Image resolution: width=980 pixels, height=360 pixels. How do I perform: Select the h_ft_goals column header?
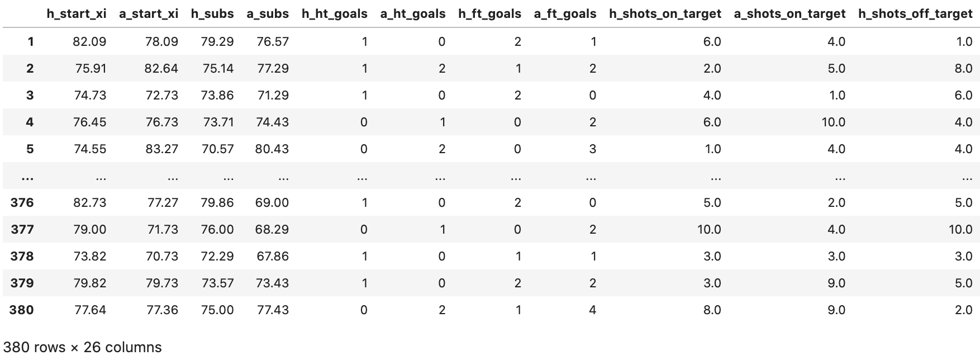pos(490,14)
